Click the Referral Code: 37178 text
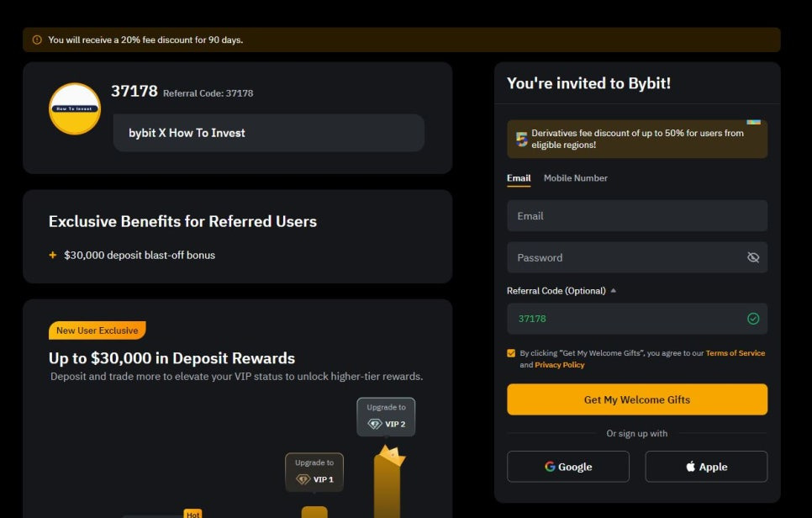The width and height of the screenshot is (812, 518). (208, 93)
